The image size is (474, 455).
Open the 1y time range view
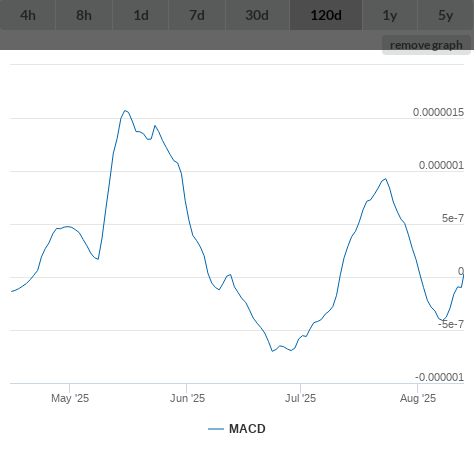click(390, 15)
